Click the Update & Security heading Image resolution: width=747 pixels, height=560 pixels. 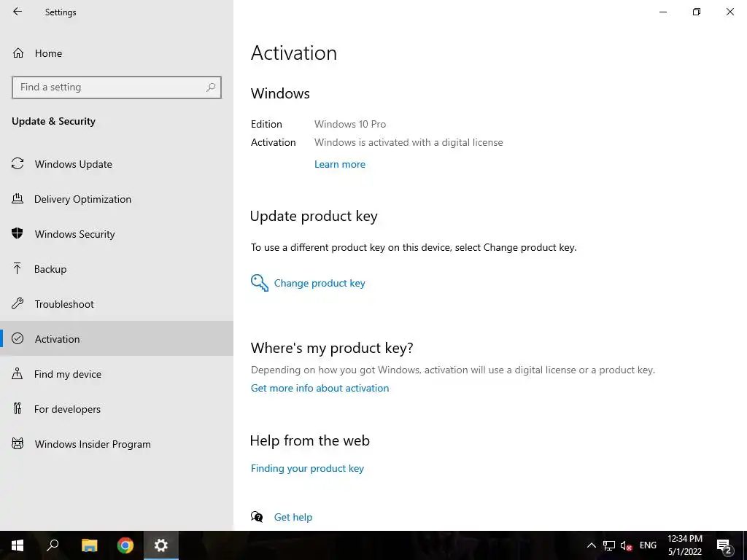53,121
